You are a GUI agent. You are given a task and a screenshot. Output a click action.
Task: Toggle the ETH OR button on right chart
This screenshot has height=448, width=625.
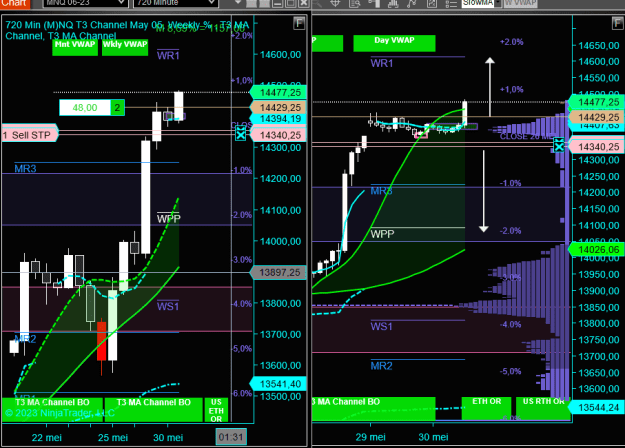486,408
